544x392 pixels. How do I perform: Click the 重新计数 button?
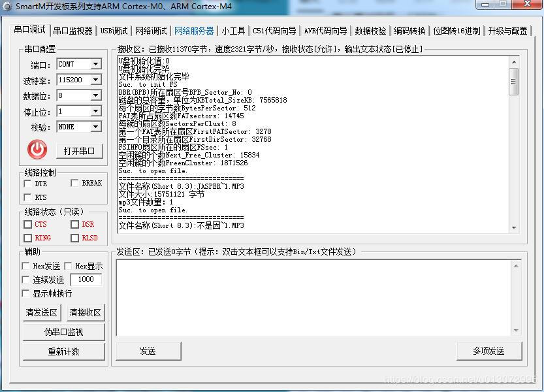pyautogui.click(x=64, y=351)
